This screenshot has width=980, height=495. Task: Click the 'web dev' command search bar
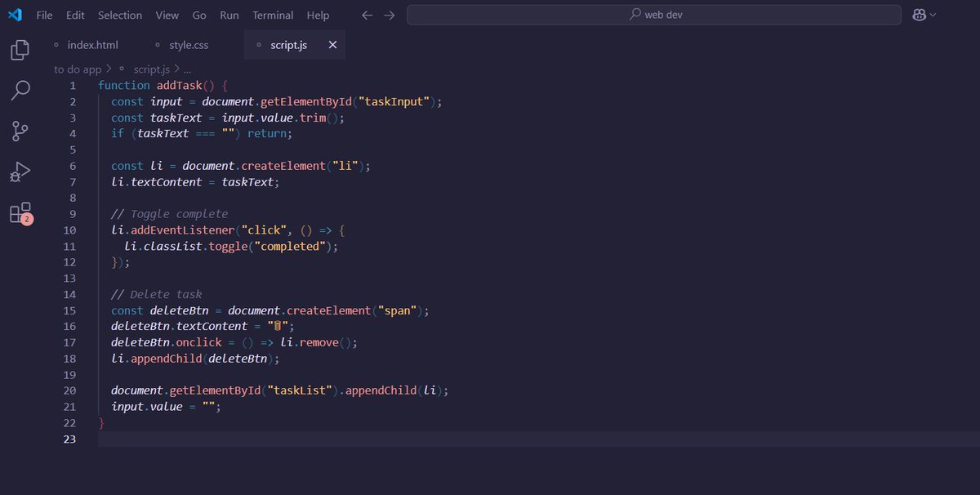[653, 14]
